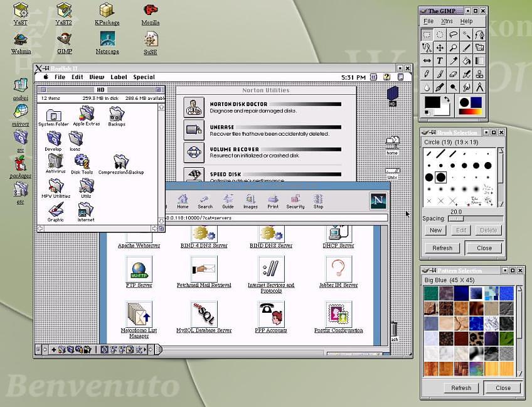Click New in Brush Selection dialog
The image size is (532, 407).
435,230
